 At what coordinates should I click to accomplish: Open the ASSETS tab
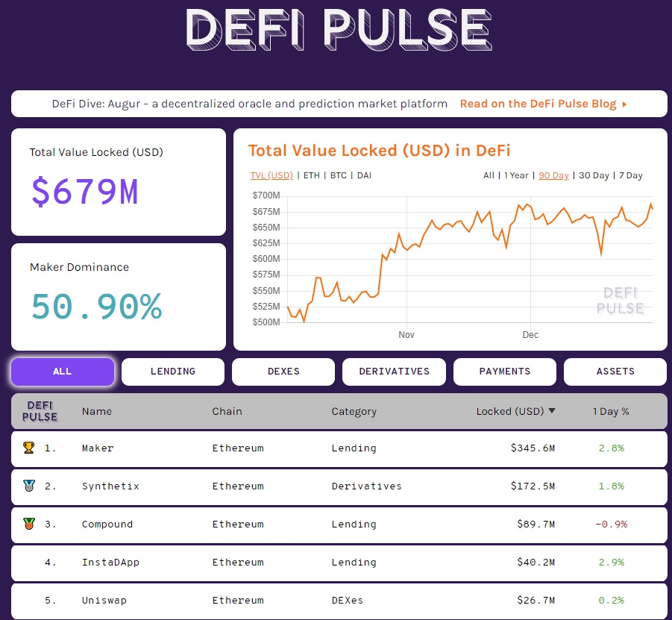(615, 372)
